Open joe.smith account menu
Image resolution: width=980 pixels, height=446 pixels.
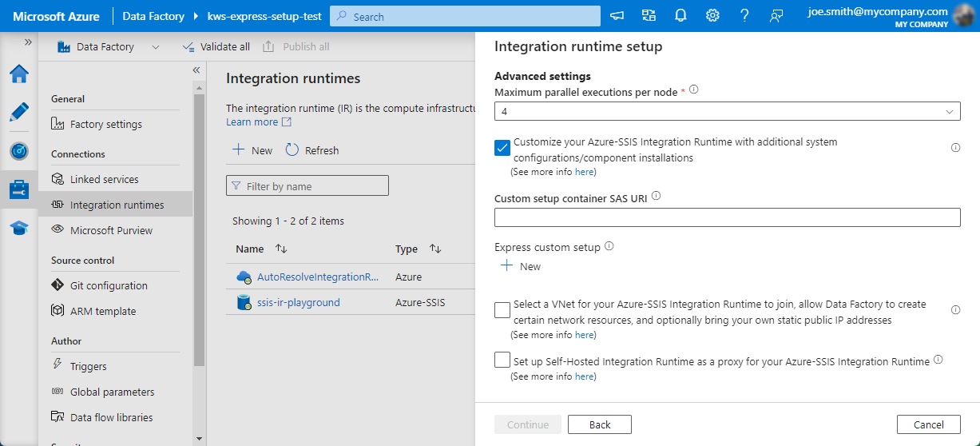[888, 16]
